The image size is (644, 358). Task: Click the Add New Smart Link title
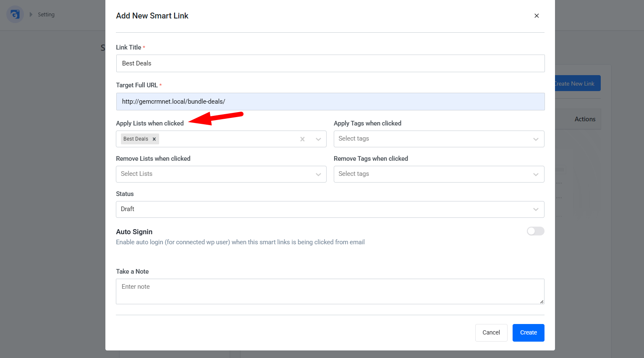(152, 16)
